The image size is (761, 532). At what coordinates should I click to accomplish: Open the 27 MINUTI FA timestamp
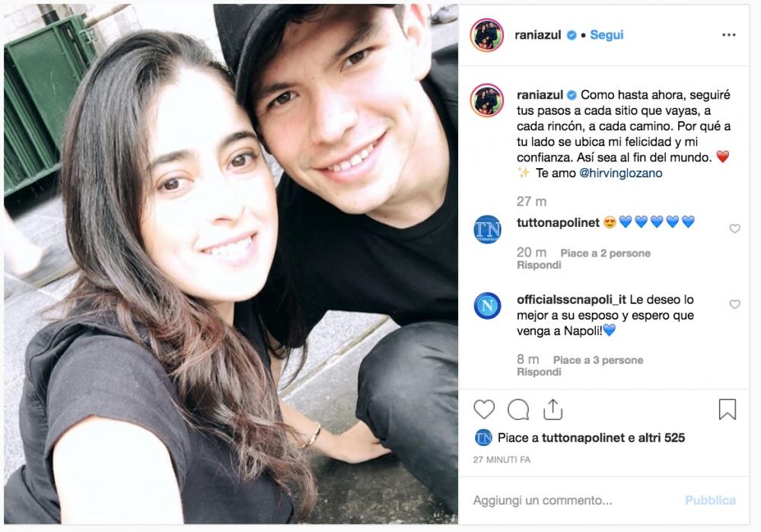click(501, 460)
